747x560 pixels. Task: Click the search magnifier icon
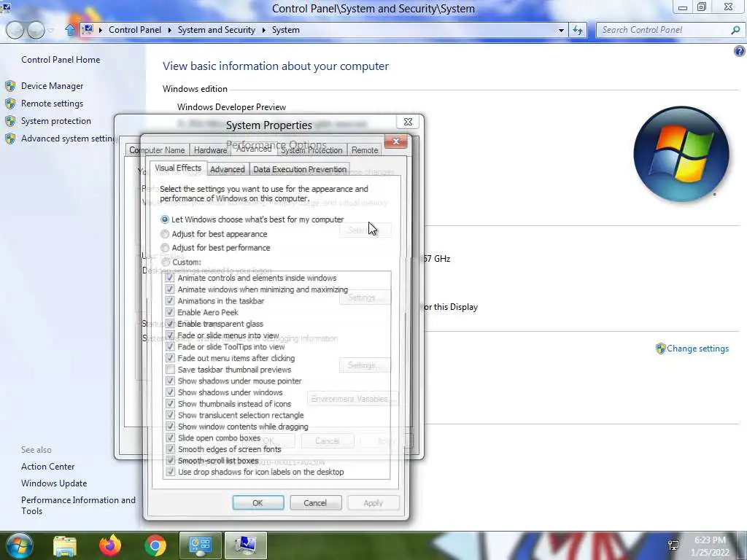tap(735, 30)
